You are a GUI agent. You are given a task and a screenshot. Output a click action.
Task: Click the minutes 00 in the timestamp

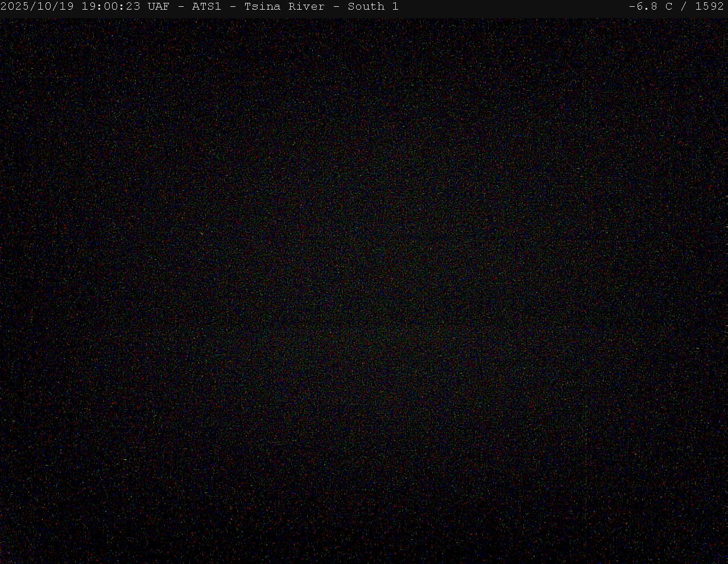click(111, 7)
